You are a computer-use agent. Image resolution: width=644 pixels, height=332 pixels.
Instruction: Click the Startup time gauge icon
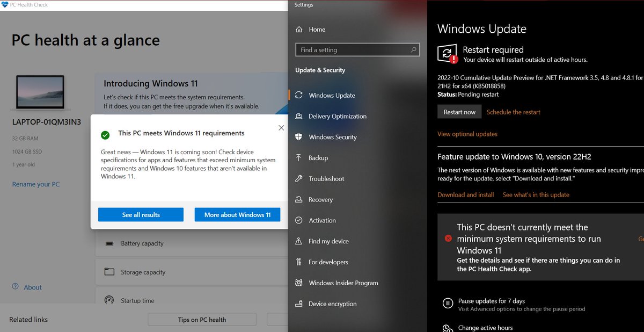tap(109, 300)
